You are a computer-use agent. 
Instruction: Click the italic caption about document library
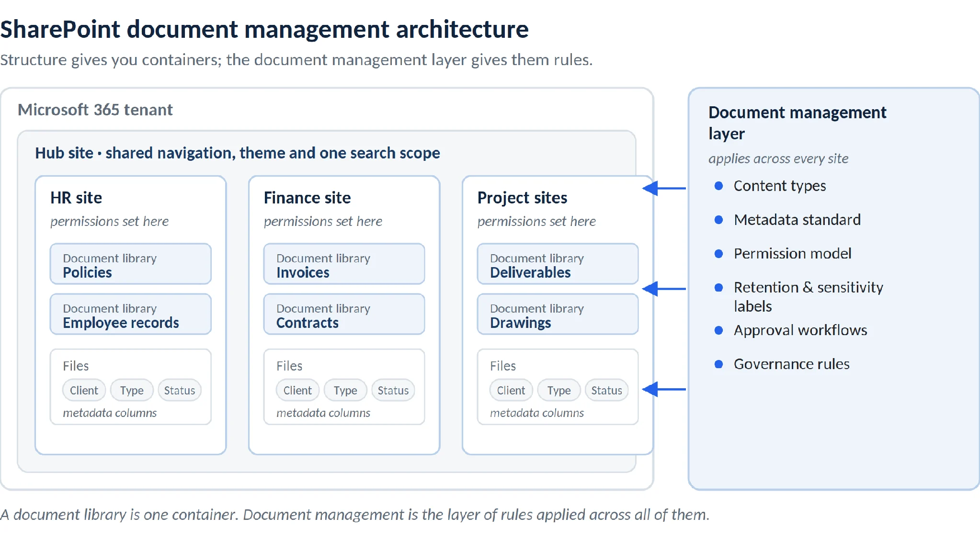coord(355,515)
